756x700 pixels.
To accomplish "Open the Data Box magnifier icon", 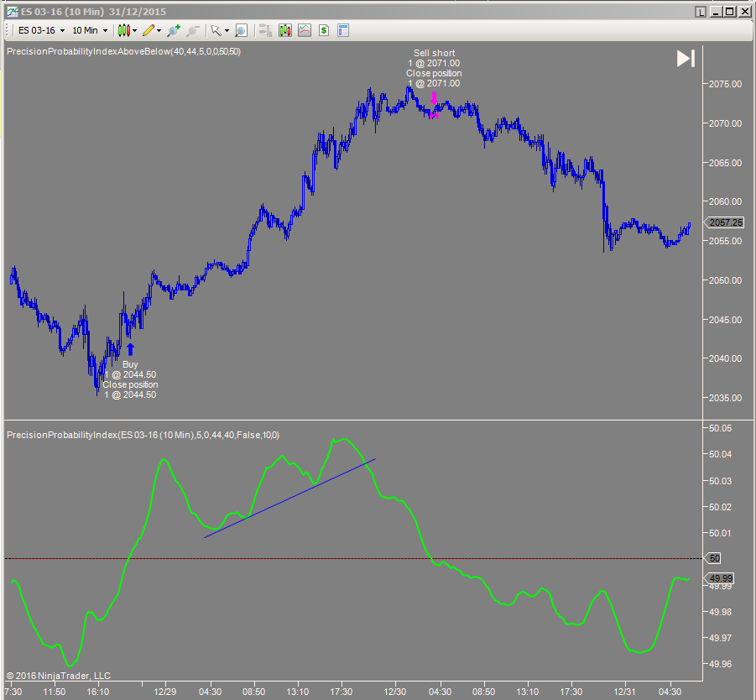I will click(x=241, y=30).
